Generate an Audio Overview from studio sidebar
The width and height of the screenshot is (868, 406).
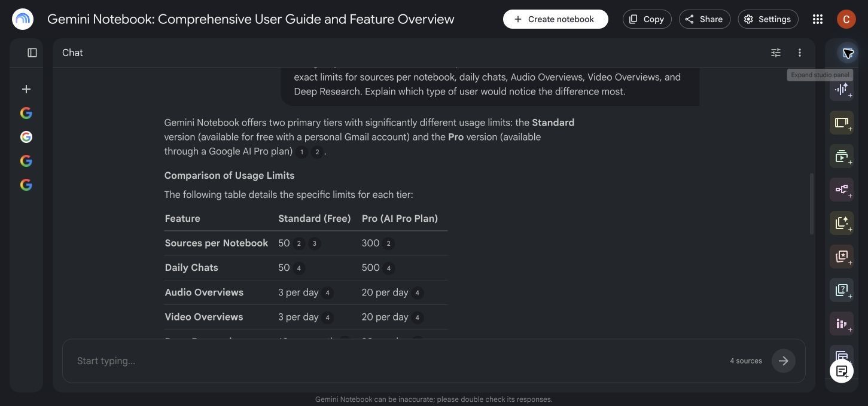pos(842,89)
